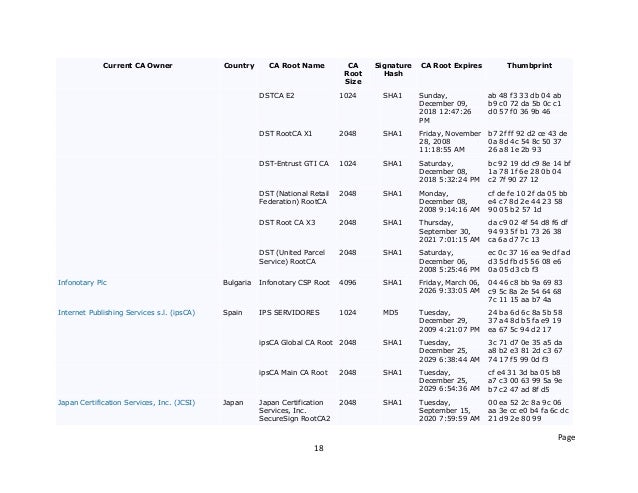The width and height of the screenshot is (638, 493).
Task: Click the Japan country cell
Action: pos(233,402)
